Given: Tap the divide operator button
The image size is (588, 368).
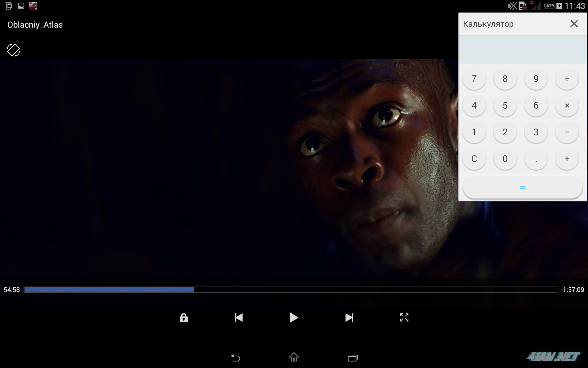Looking at the screenshot, I should [567, 79].
